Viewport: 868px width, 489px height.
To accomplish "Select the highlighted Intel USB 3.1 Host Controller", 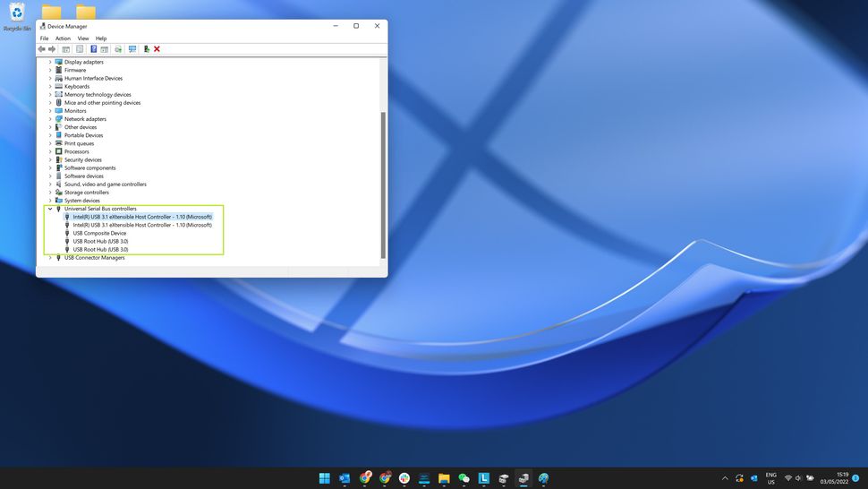I will 142,217.
